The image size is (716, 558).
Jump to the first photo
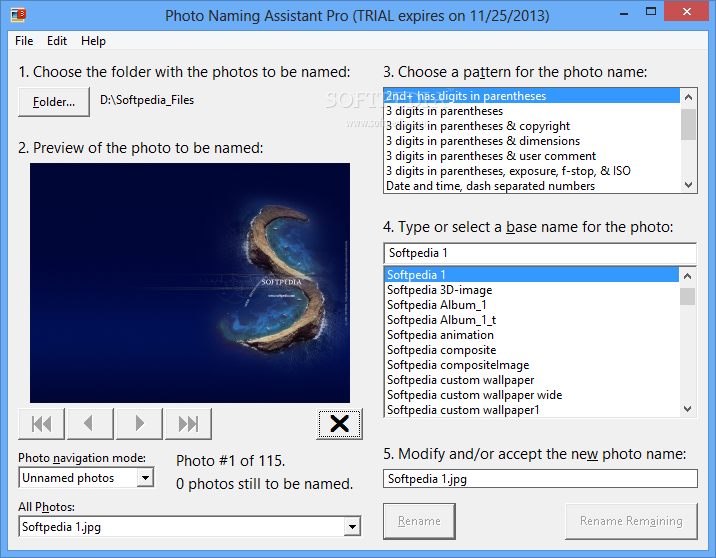(x=41, y=424)
